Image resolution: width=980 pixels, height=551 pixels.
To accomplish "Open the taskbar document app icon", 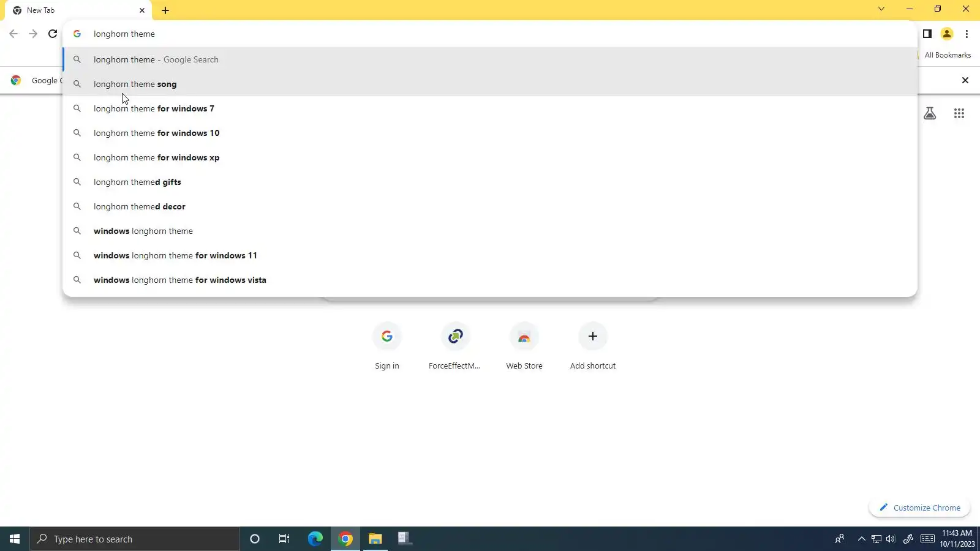I will coord(405,539).
